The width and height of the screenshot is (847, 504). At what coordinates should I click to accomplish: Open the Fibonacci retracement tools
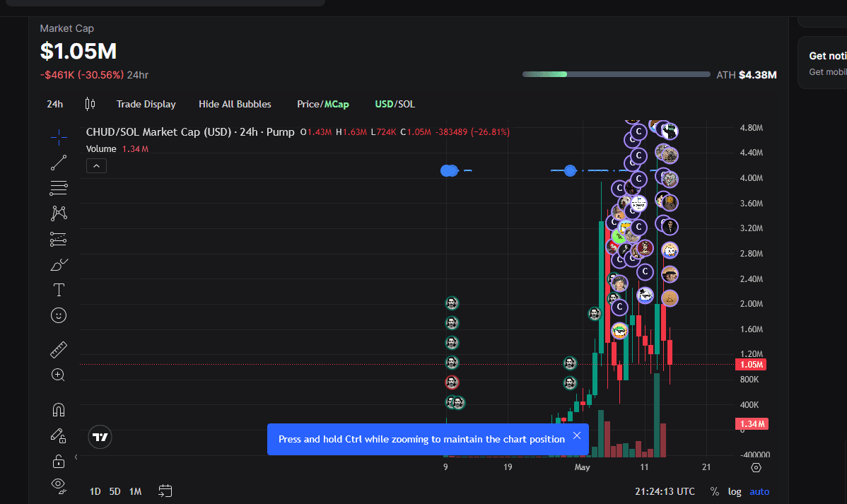pos(59,188)
